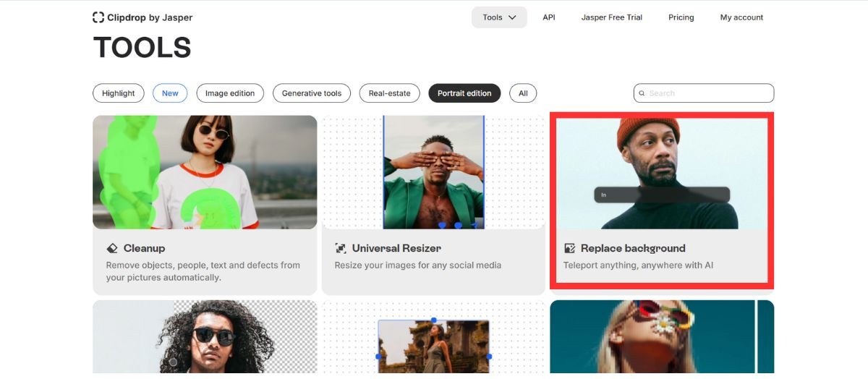
Task: Open the Universal Resizer title
Action: click(396, 248)
